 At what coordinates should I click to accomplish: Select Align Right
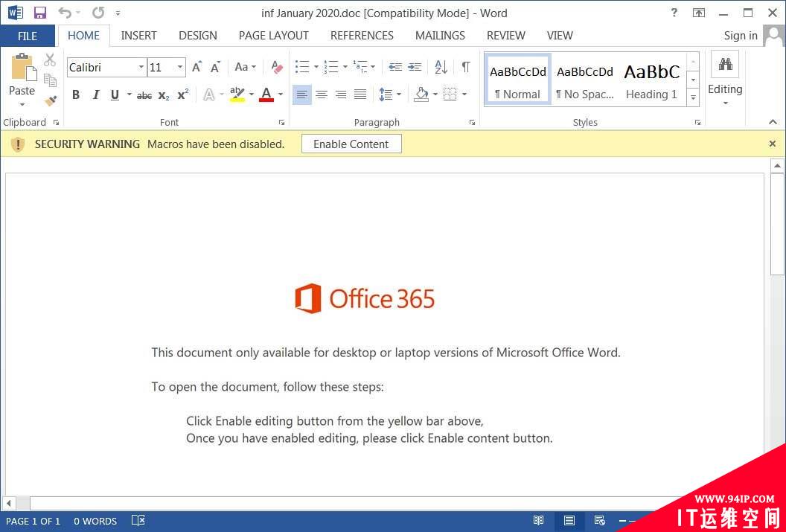[x=341, y=94]
